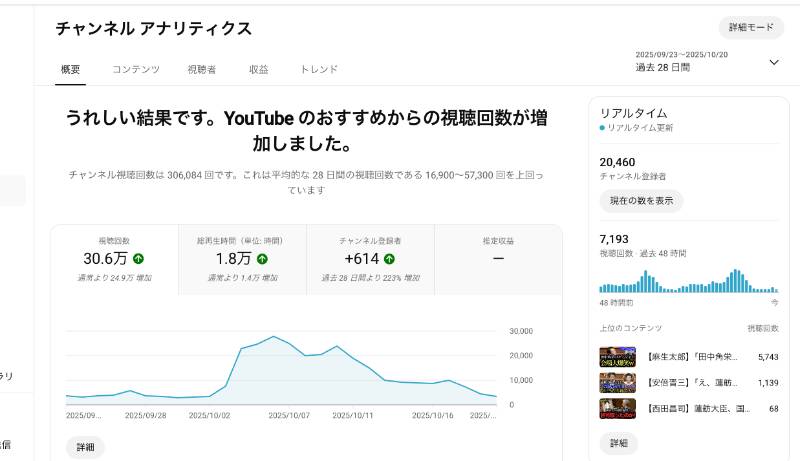Select the トレンド tab
Screen dimensions: 800x461
pyautogui.click(x=319, y=69)
